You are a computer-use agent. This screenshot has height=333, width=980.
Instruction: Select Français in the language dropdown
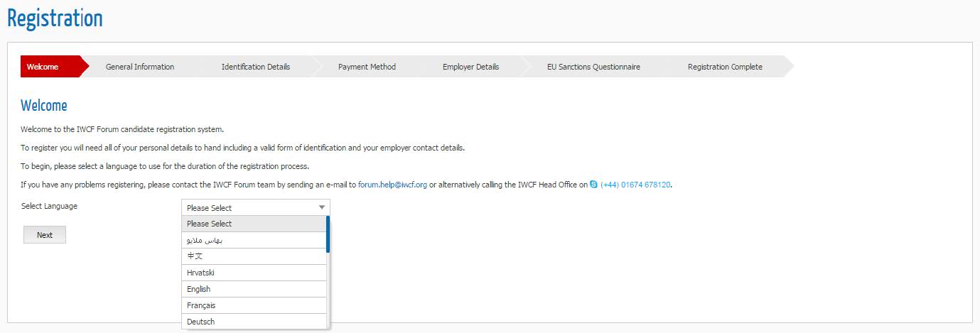point(254,305)
